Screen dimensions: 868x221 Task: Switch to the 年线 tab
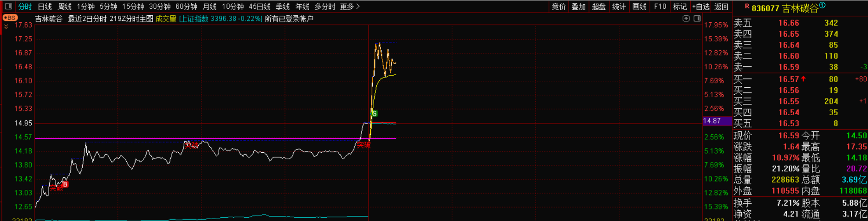click(302, 6)
